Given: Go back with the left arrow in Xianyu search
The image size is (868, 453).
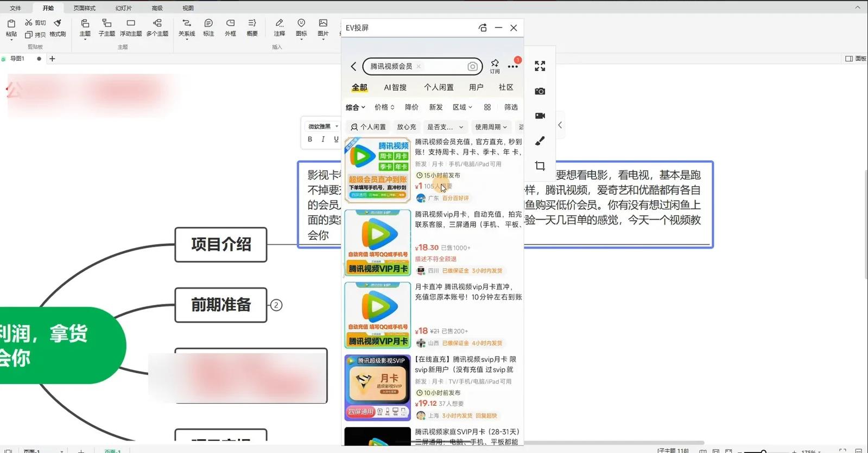Looking at the screenshot, I should pyautogui.click(x=353, y=66).
